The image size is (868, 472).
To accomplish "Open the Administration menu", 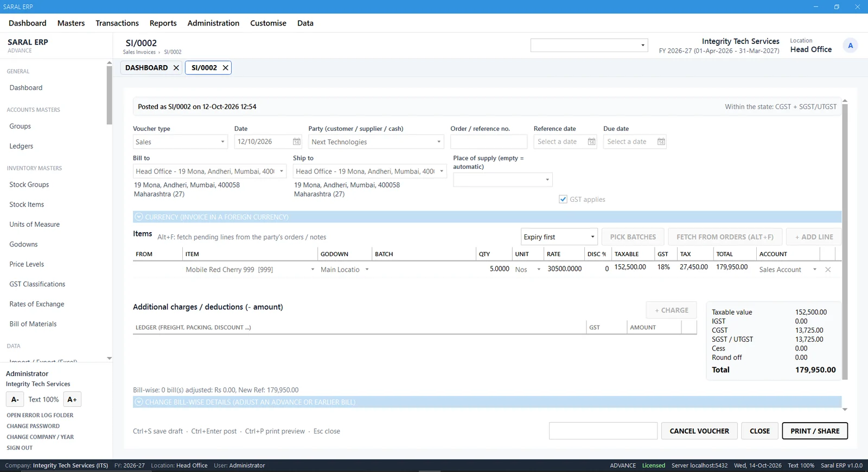I will [213, 23].
